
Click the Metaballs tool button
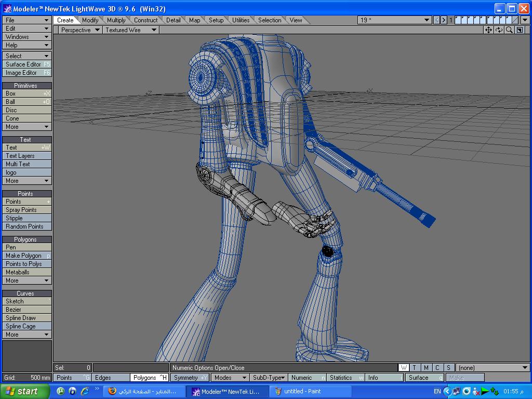pos(27,272)
